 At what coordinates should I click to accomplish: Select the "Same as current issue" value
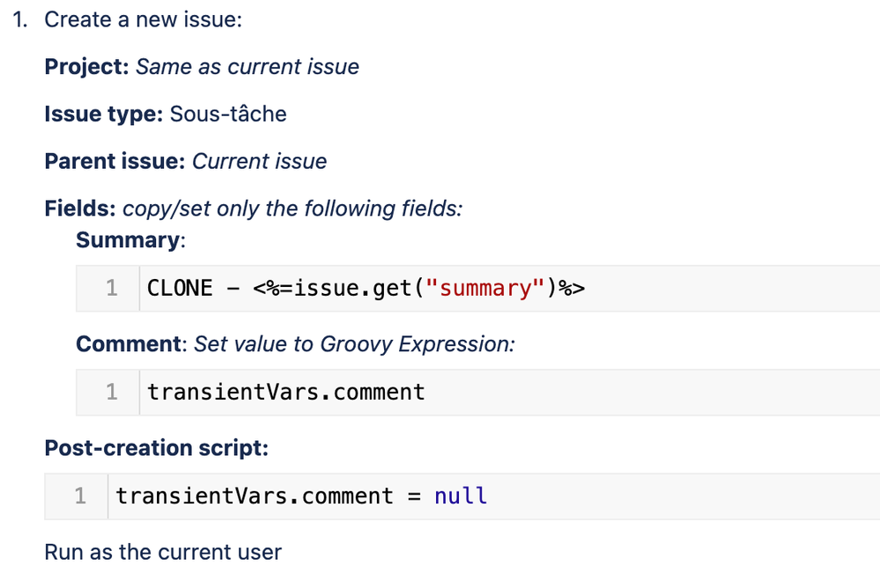[x=247, y=67]
